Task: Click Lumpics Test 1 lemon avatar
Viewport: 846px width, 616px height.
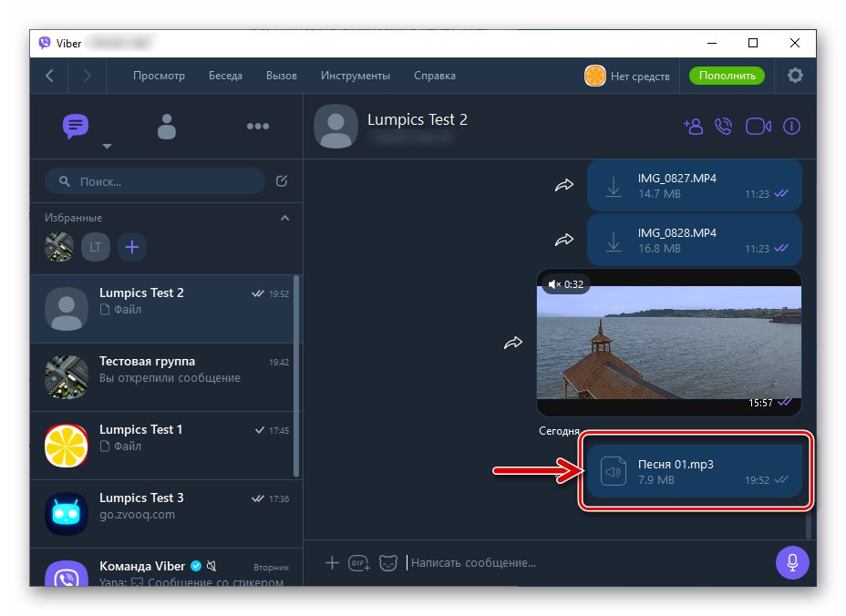Action: (67, 446)
